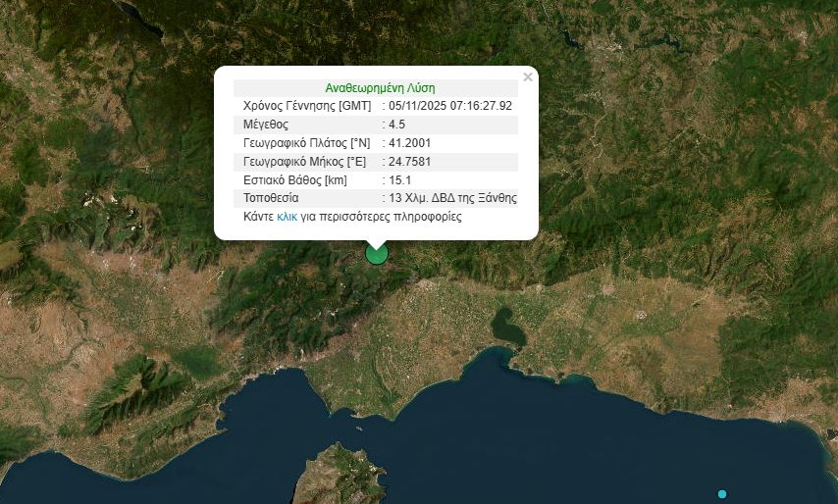Open the 'κλικ' link for more information
The image size is (838, 504).
coord(287,217)
